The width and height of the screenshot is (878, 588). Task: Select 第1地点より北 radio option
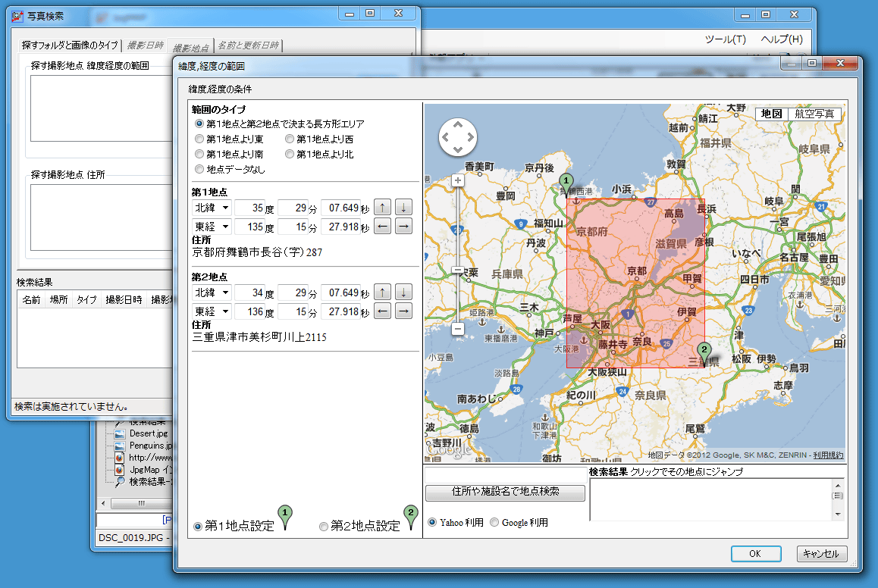pos(290,154)
